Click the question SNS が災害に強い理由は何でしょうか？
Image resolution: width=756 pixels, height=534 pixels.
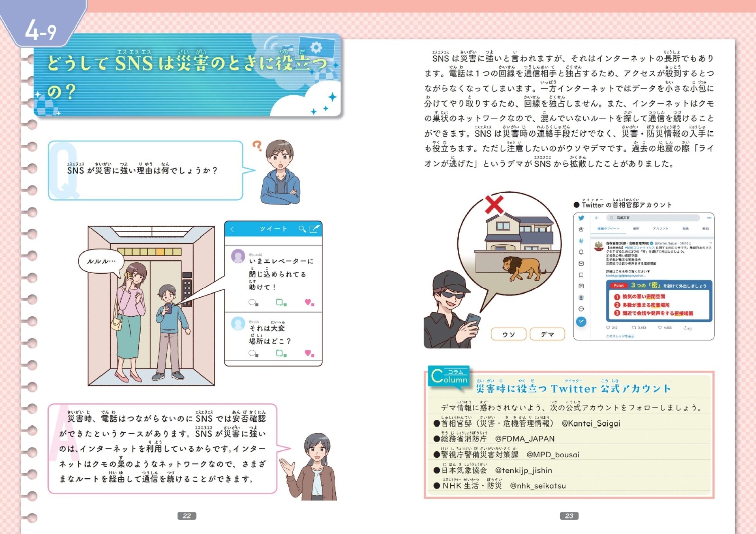[142, 170]
